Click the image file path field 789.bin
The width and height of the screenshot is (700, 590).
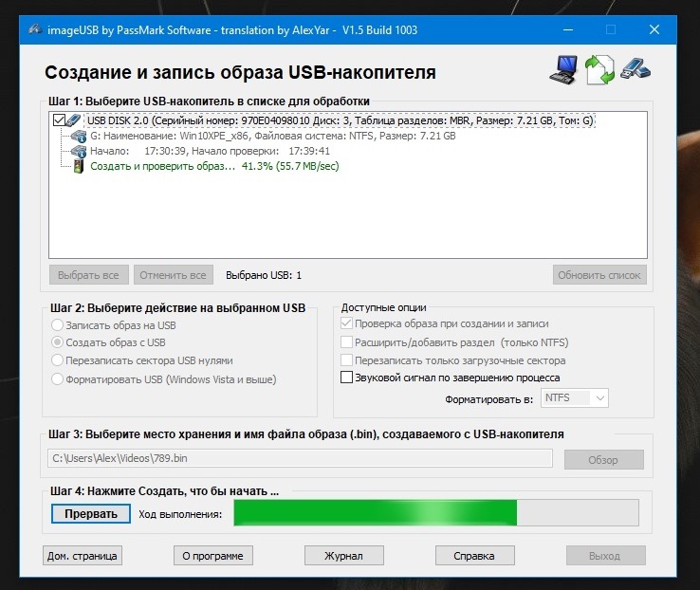(x=300, y=458)
